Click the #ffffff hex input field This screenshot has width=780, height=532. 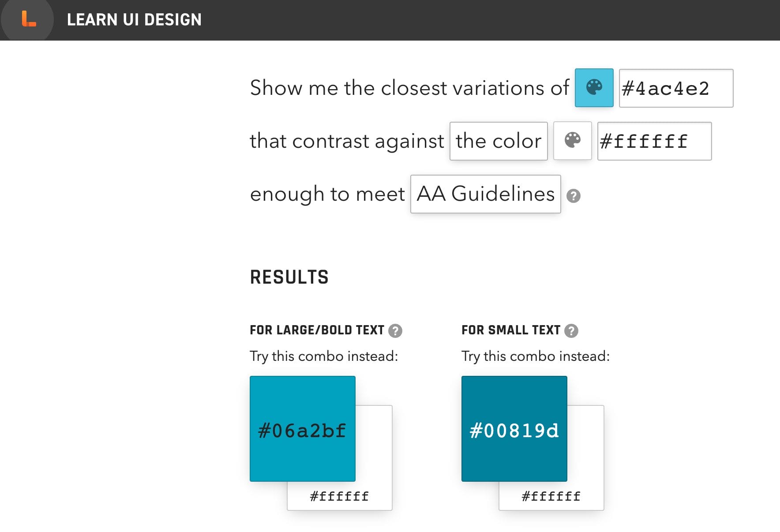click(655, 141)
